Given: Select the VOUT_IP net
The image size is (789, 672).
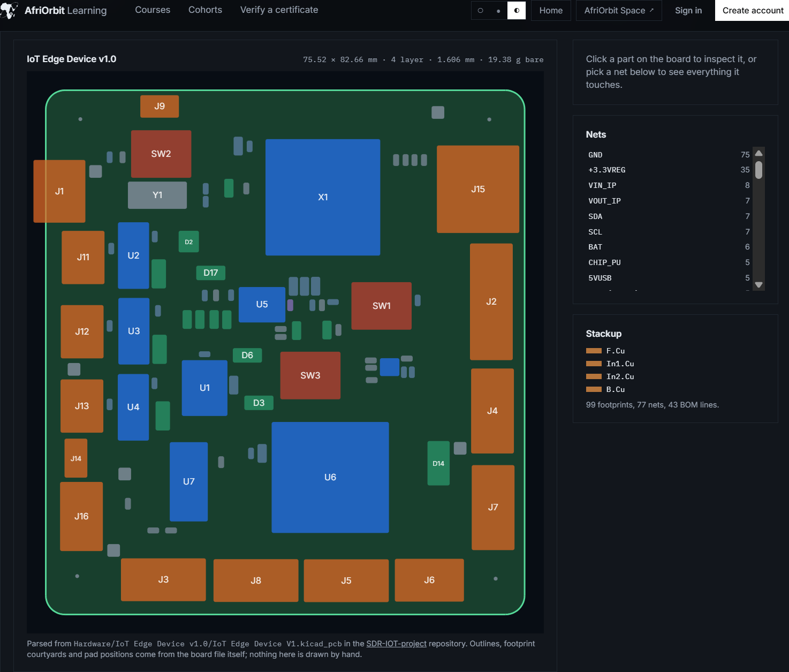Looking at the screenshot, I should pos(669,201).
